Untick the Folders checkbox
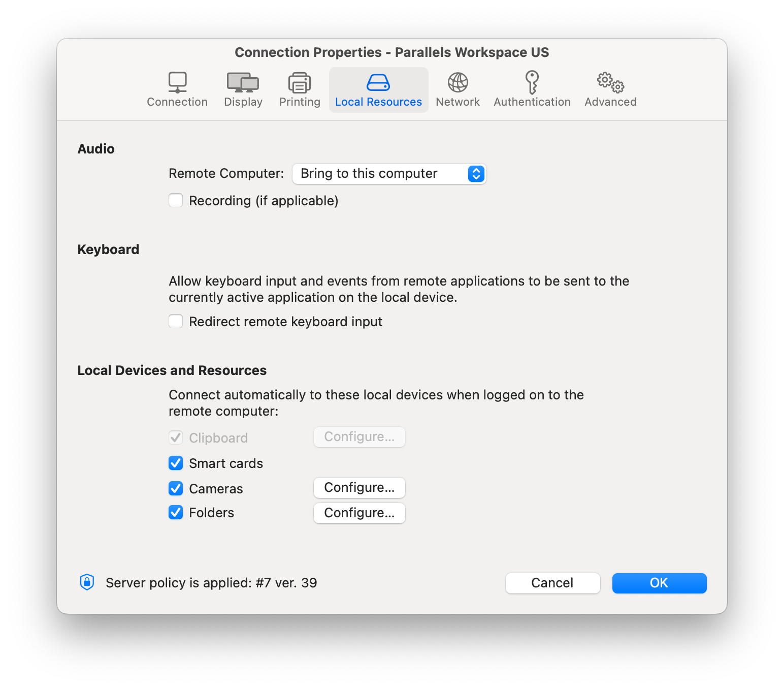The image size is (784, 689). [176, 512]
